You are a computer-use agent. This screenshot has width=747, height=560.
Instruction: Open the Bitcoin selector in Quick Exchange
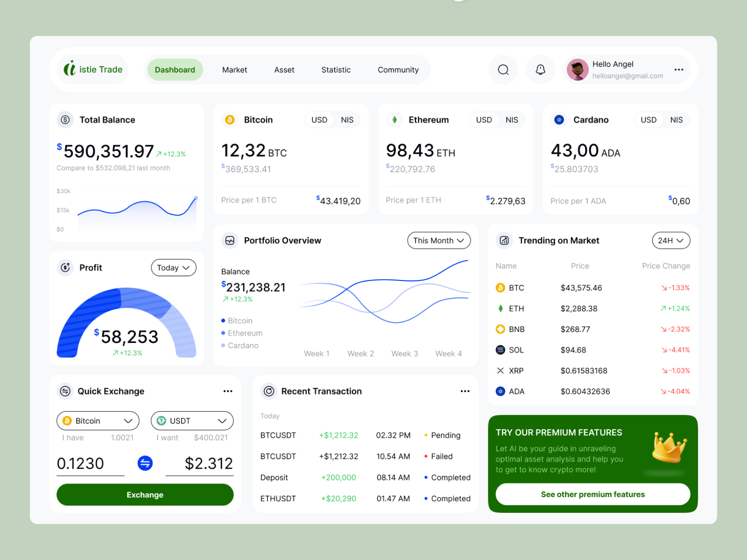click(x=97, y=420)
